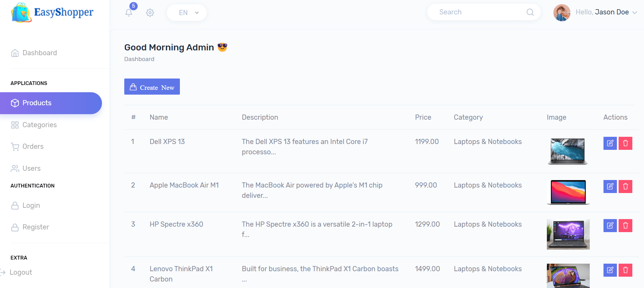Click the Category column header
The width and height of the screenshot is (644, 288).
click(x=468, y=117)
